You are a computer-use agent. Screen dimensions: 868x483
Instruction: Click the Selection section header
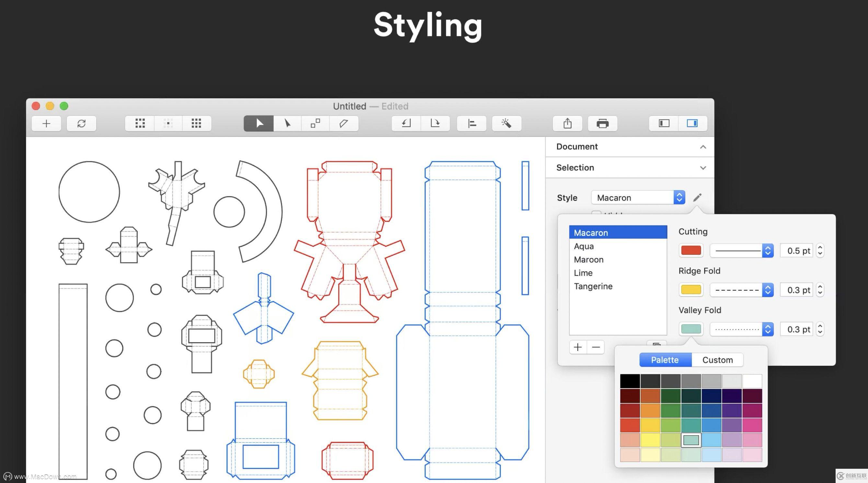pos(629,168)
